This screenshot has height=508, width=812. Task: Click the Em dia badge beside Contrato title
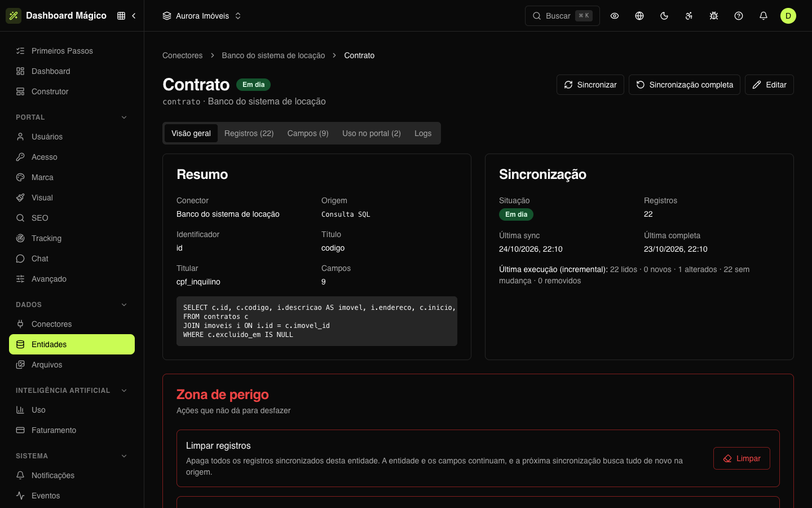253,85
